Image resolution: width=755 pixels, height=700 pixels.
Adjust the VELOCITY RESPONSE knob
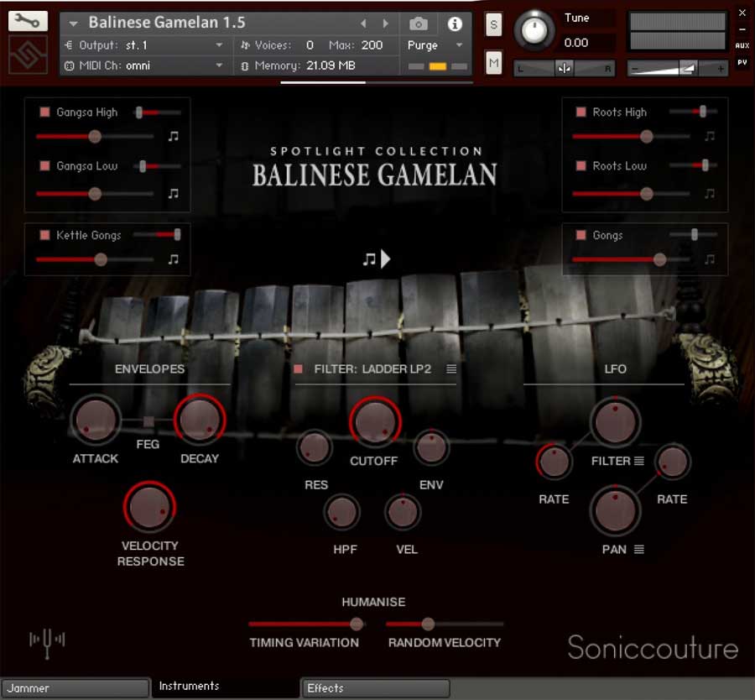click(x=150, y=506)
